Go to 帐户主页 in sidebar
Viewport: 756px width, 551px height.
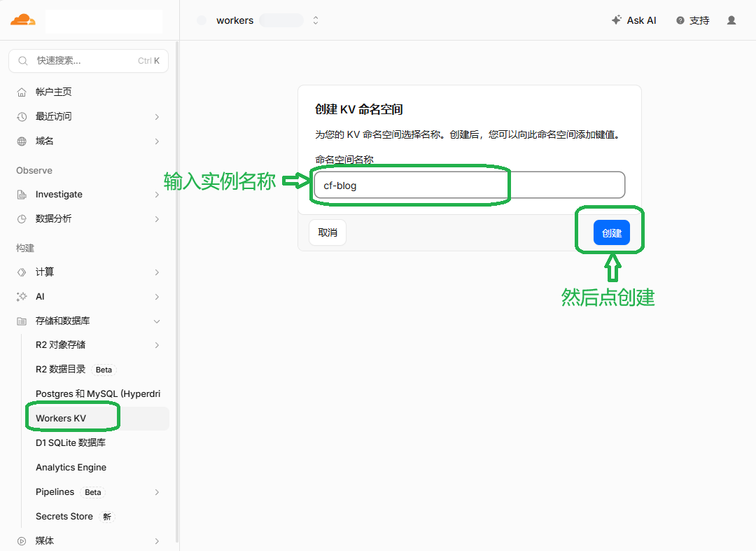53,92
